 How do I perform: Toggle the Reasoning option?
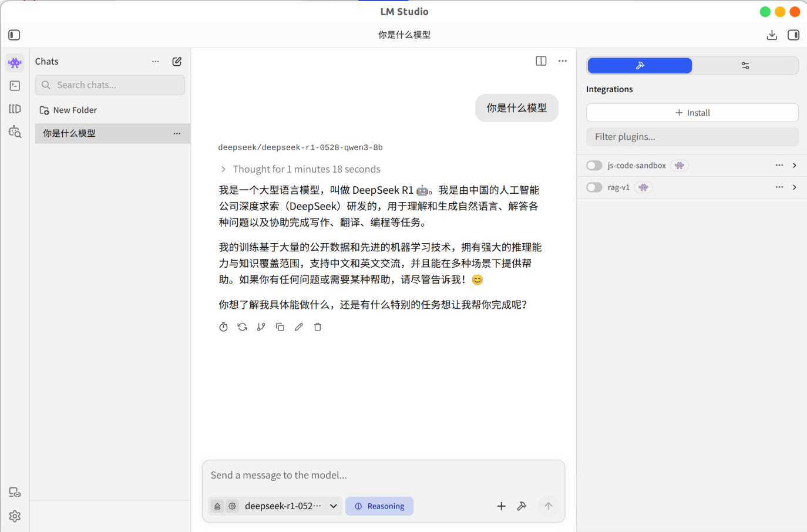379,506
